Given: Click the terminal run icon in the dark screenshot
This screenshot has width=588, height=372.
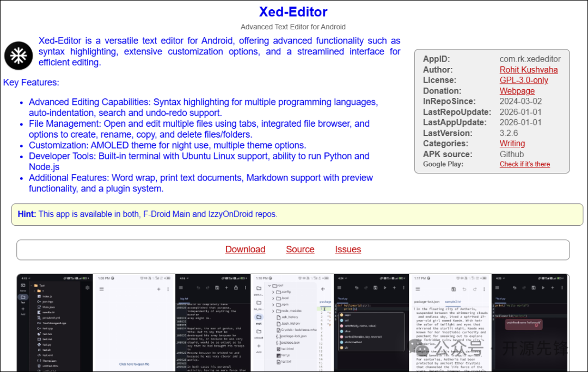Looking at the screenshot, I should click(x=385, y=288).
